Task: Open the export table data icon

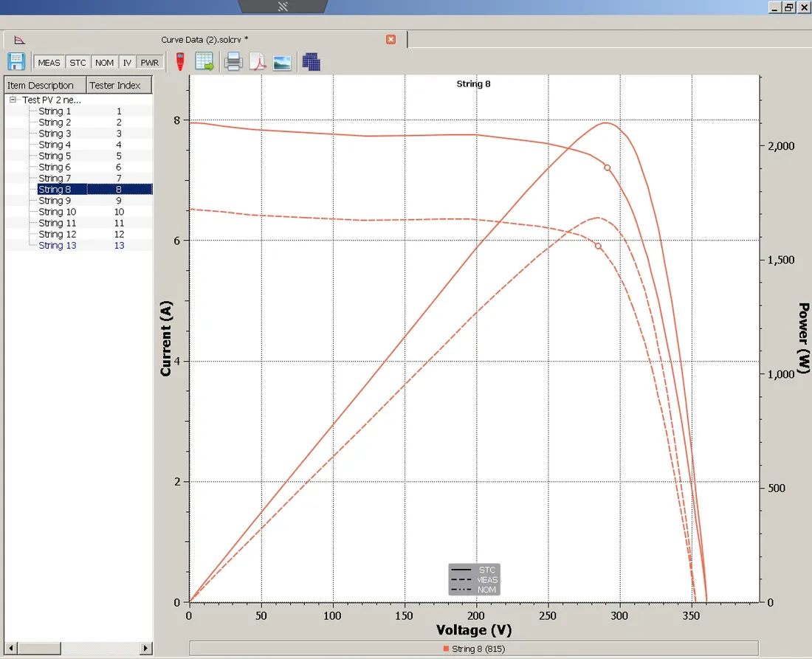Action: [204, 61]
